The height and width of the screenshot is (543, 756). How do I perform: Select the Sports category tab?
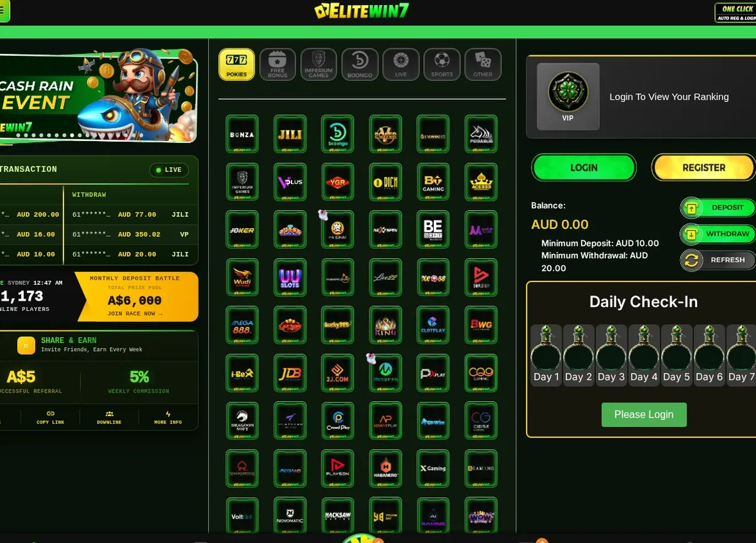pos(442,65)
